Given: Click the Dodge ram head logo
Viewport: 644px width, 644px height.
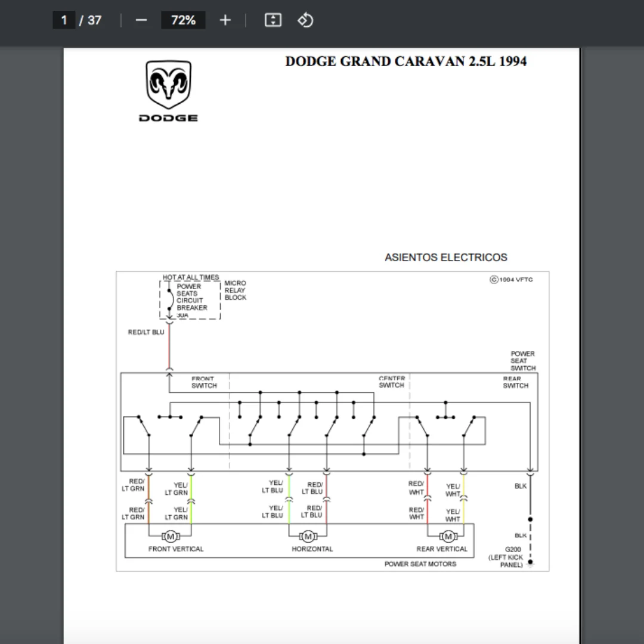Looking at the screenshot, I should [169, 85].
